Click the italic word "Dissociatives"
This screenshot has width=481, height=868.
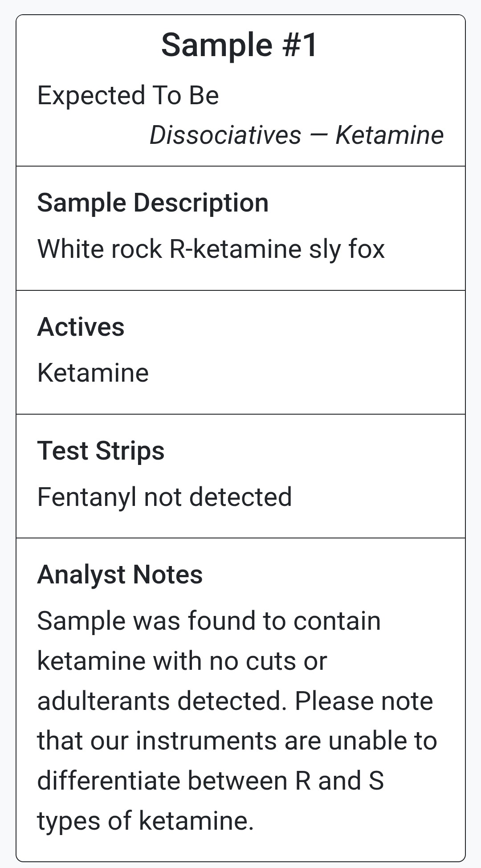(225, 135)
